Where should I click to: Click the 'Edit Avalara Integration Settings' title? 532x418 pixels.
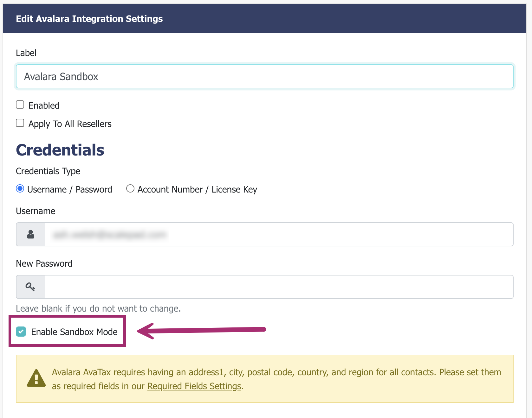[x=89, y=19]
